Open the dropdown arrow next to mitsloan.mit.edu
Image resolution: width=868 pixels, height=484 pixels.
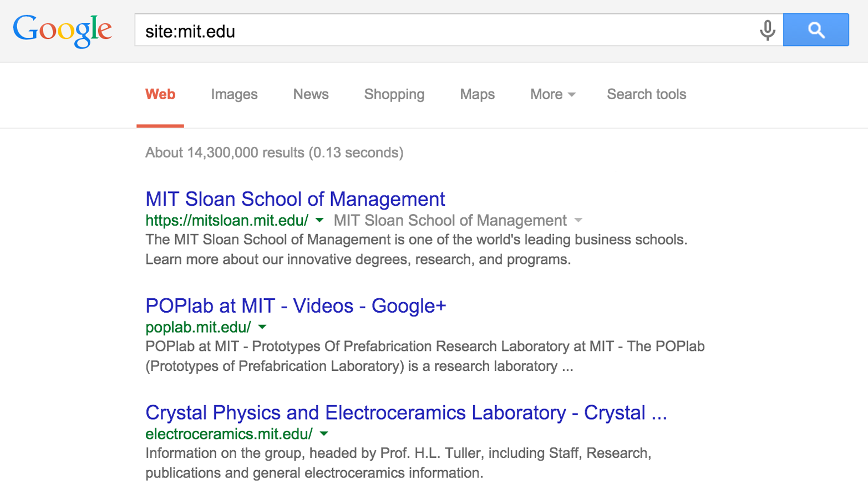tap(318, 220)
